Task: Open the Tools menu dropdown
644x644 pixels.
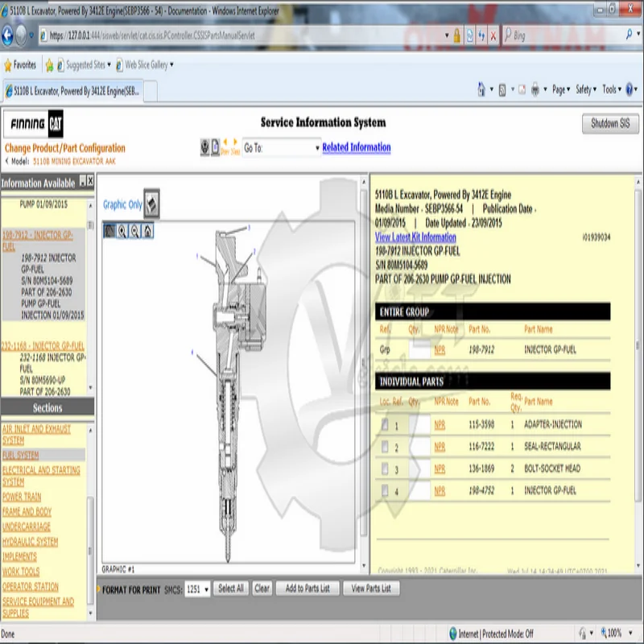Action: (612, 89)
